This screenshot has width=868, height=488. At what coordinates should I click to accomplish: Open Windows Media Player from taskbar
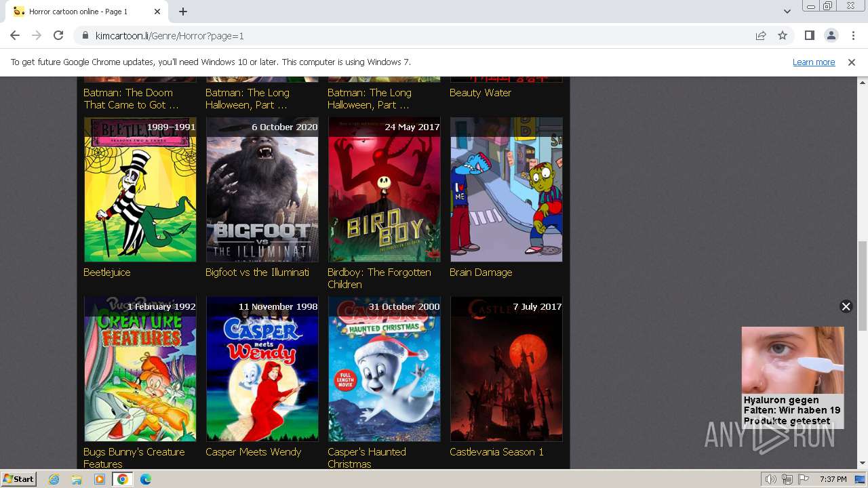pyautogui.click(x=100, y=479)
